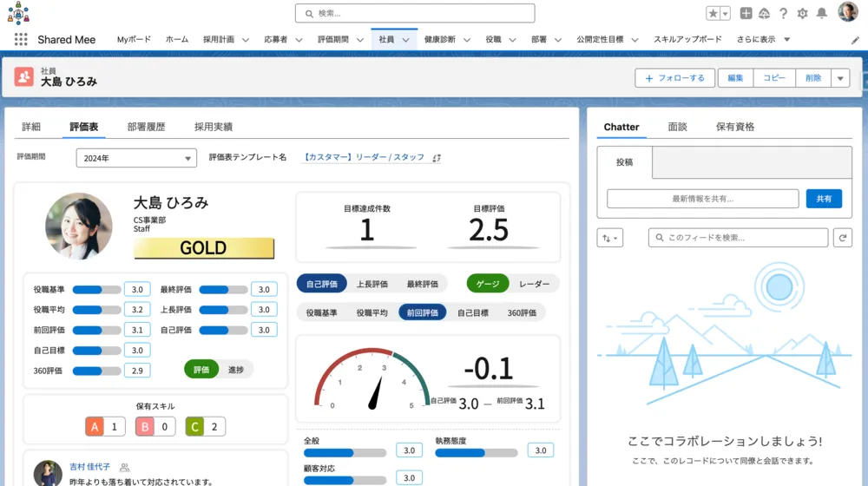The image size is (868, 486).
Task: Open more actions dropdown next to 削除
Action: 839,78
